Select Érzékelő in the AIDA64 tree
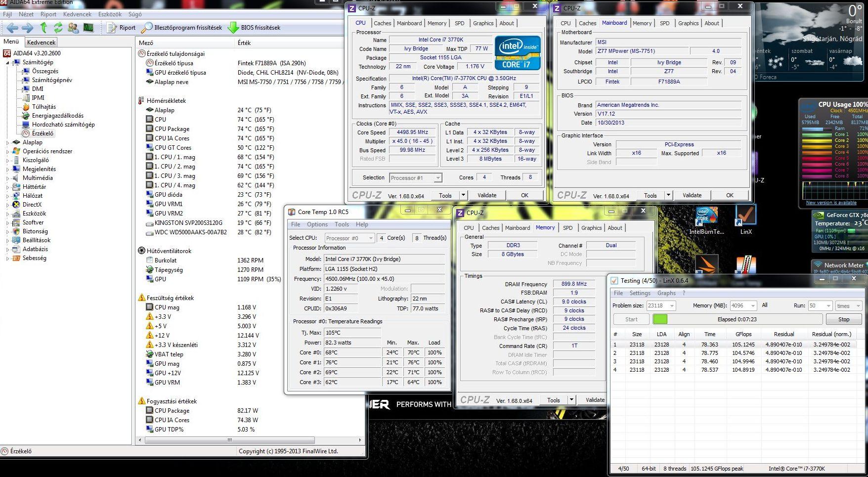 (43, 133)
